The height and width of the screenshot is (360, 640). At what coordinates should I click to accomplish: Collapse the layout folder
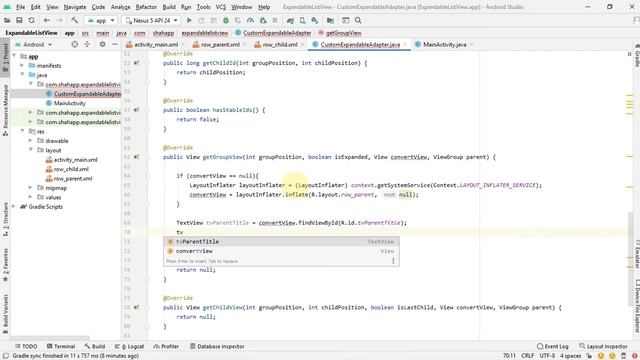click(x=30, y=150)
